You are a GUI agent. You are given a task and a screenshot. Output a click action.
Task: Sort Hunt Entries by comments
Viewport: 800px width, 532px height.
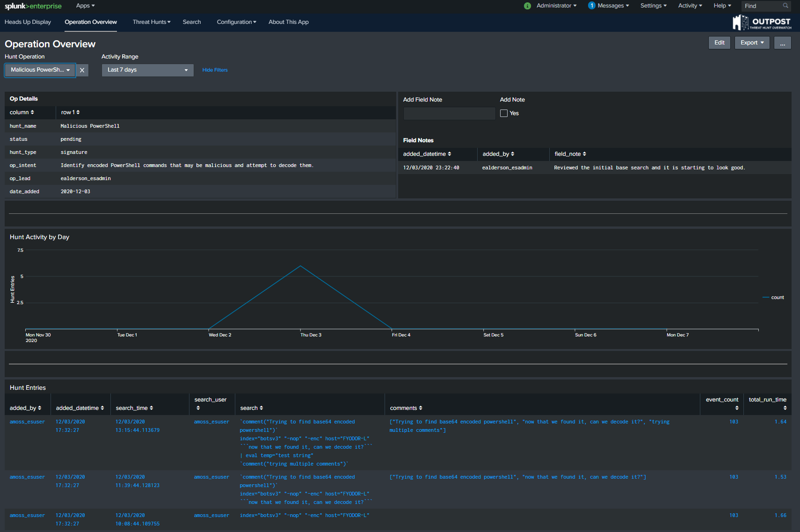tap(406, 408)
